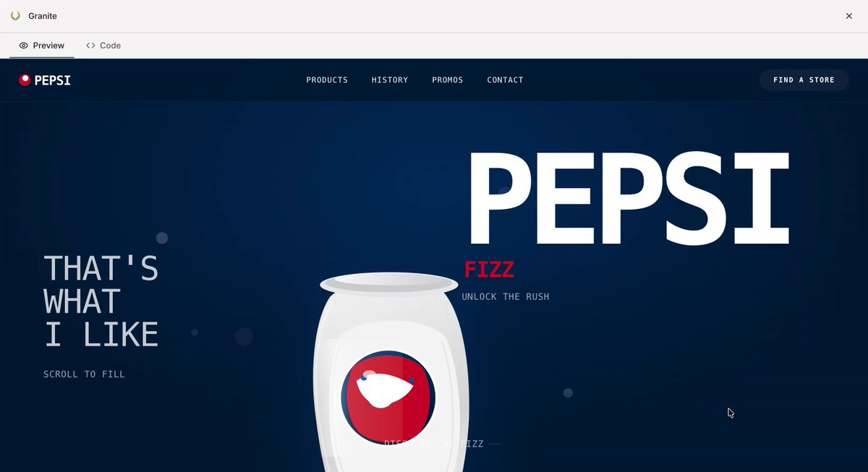Switch to the Code tab

point(103,46)
